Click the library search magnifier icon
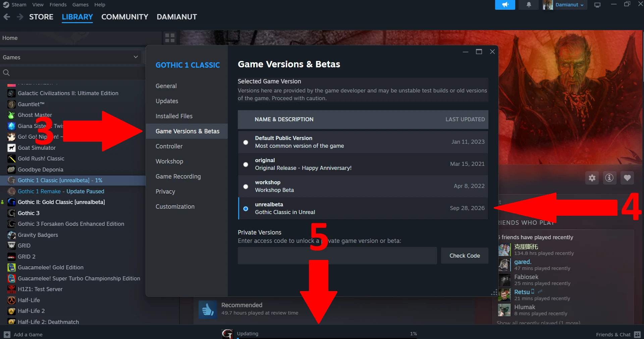The width and height of the screenshot is (644, 339). coord(6,72)
